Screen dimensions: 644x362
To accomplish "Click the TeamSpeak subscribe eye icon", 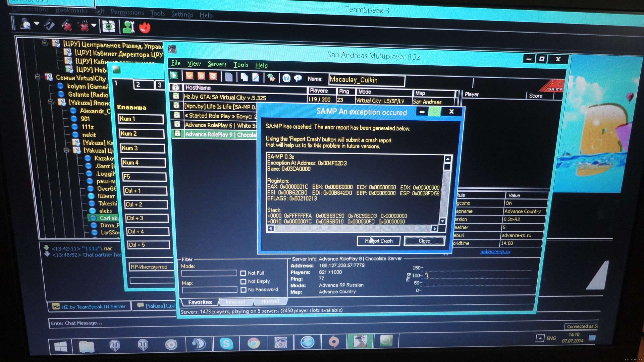I will click(108, 26).
